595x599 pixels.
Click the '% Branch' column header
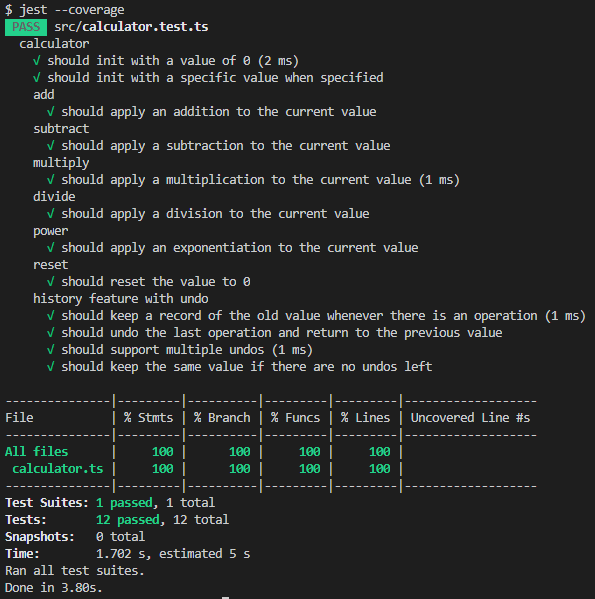222,418
